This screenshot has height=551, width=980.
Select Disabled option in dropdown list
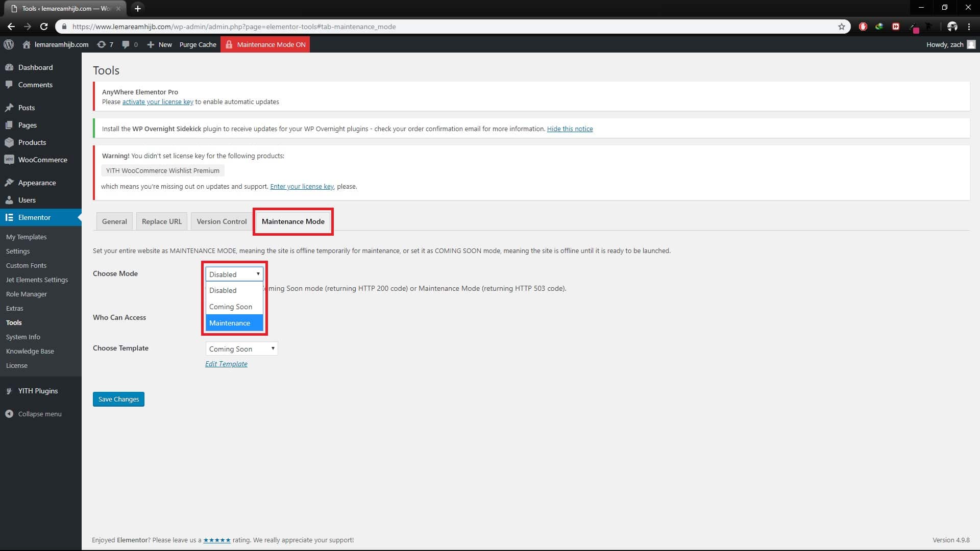(x=234, y=290)
